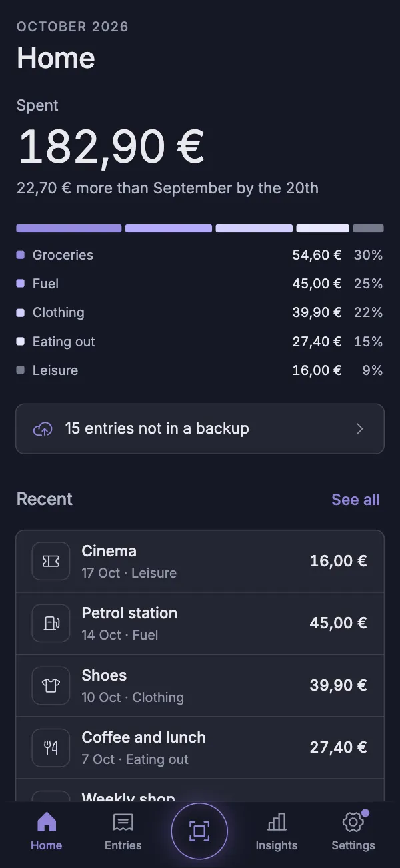Open the Eating out category row

click(200, 342)
